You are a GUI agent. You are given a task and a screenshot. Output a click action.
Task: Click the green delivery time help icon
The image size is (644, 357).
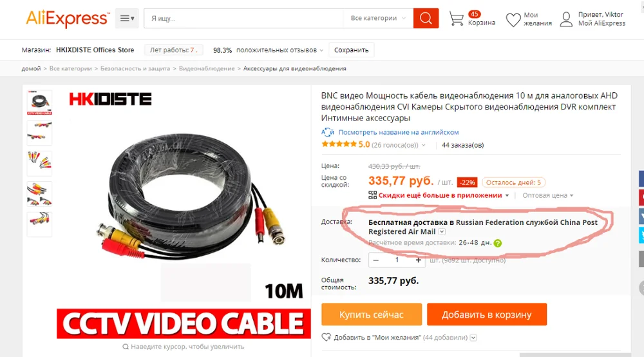(498, 243)
